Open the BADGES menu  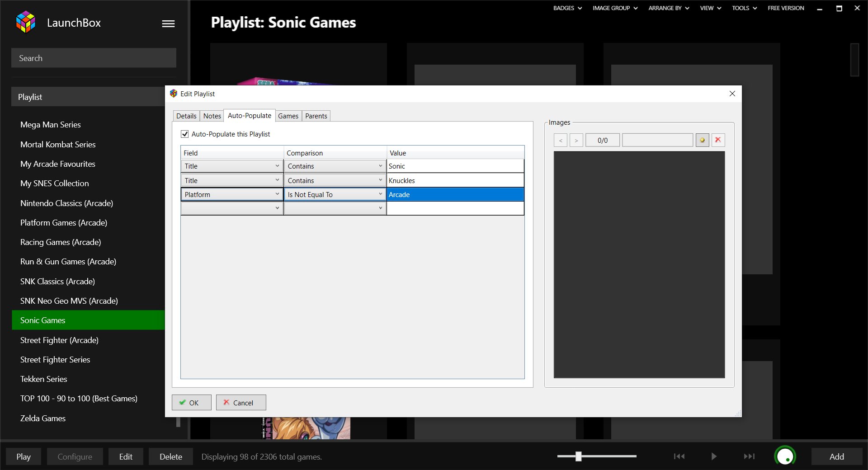(x=567, y=8)
